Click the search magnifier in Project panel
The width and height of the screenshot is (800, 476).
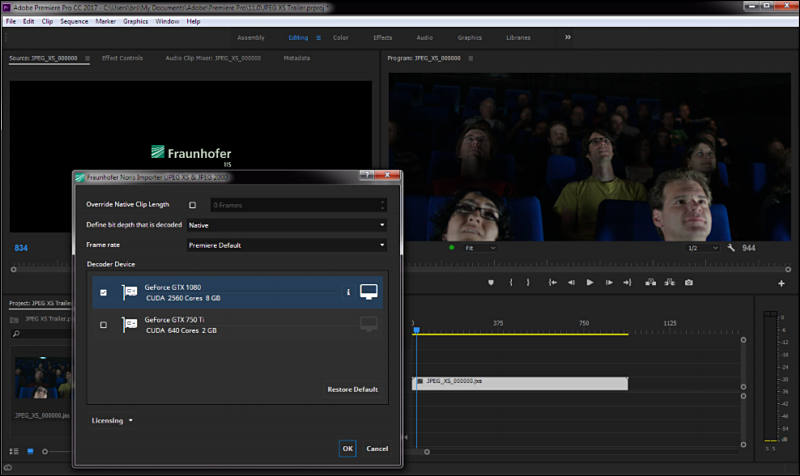tap(16, 334)
